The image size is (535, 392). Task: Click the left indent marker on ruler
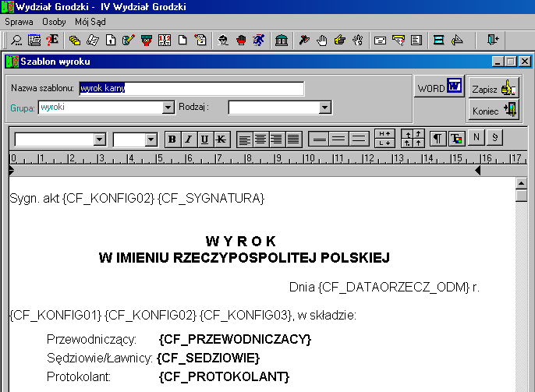pyautogui.click(x=11, y=171)
